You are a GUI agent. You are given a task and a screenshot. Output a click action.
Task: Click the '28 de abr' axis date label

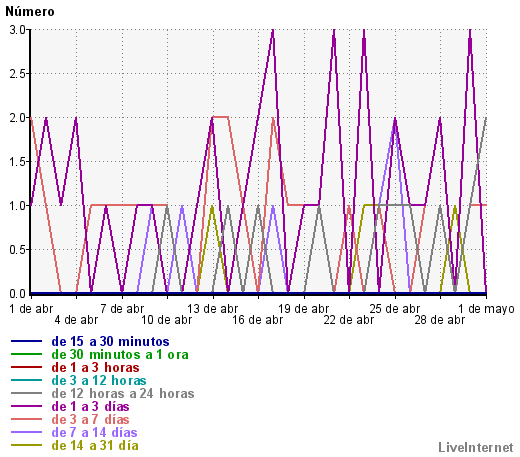click(440, 320)
